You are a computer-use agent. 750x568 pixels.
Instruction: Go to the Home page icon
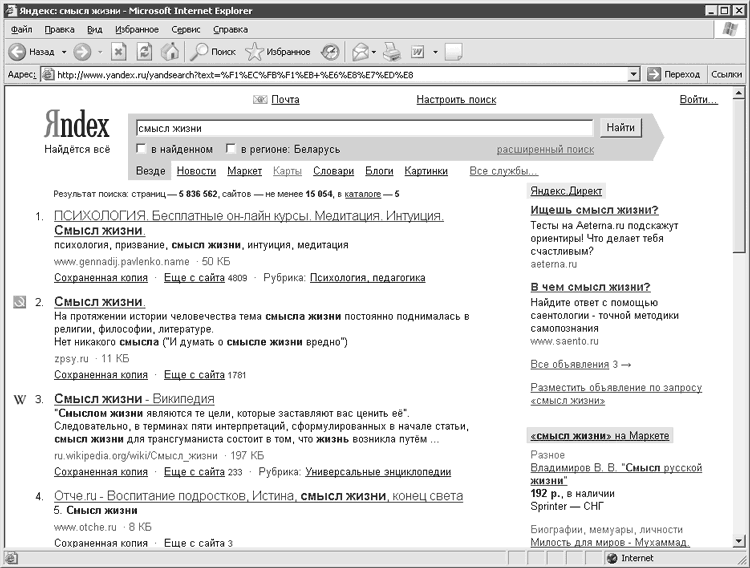click(x=170, y=51)
